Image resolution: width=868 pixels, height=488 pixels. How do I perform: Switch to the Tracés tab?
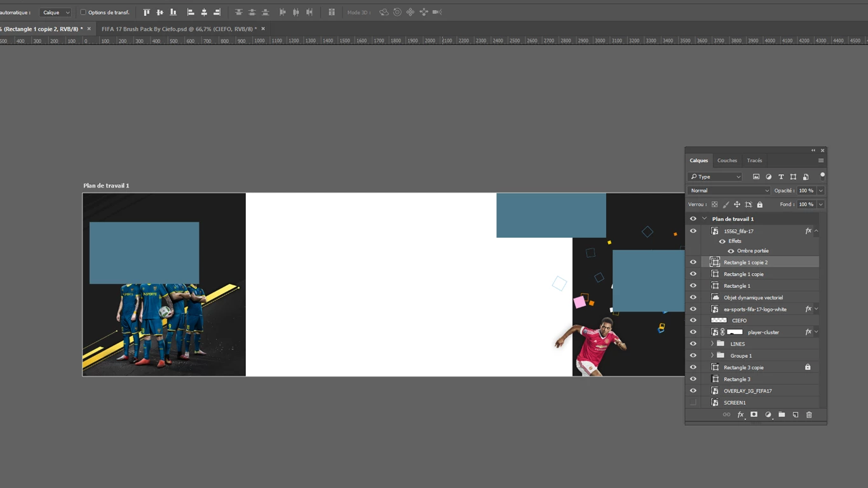(754, 161)
